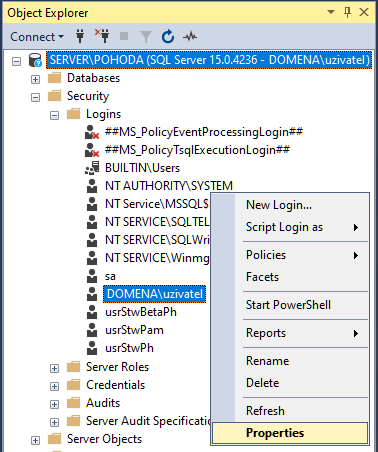Click the usrStwBetaPh user icon
This screenshot has width=378, height=452.
(x=92, y=312)
